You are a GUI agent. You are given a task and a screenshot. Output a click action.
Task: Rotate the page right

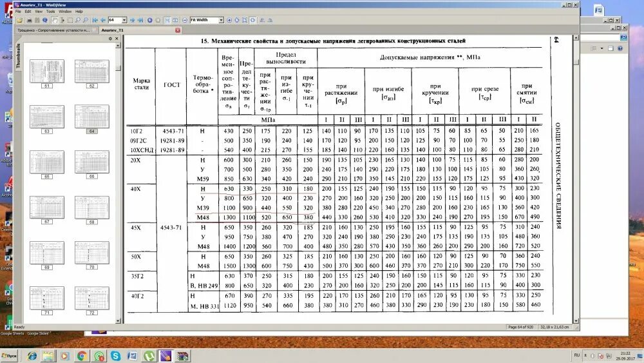(270, 20)
